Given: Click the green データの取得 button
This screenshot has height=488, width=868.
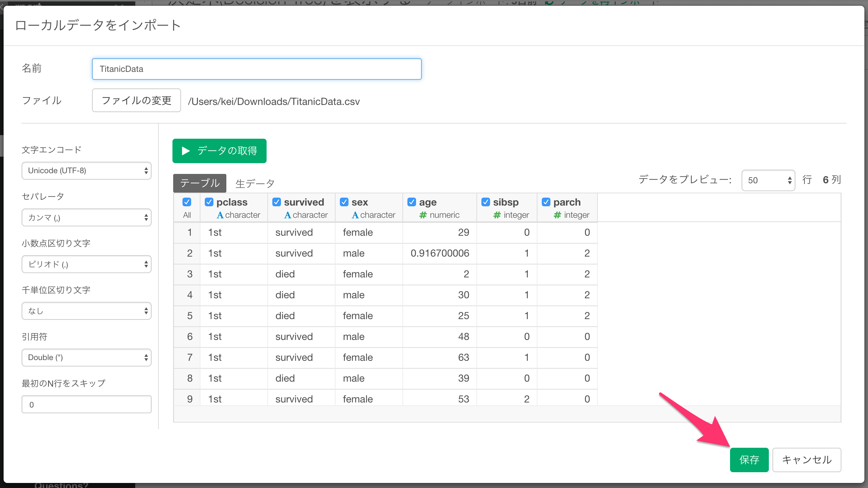Looking at the screenshot, I should [219, 151].
